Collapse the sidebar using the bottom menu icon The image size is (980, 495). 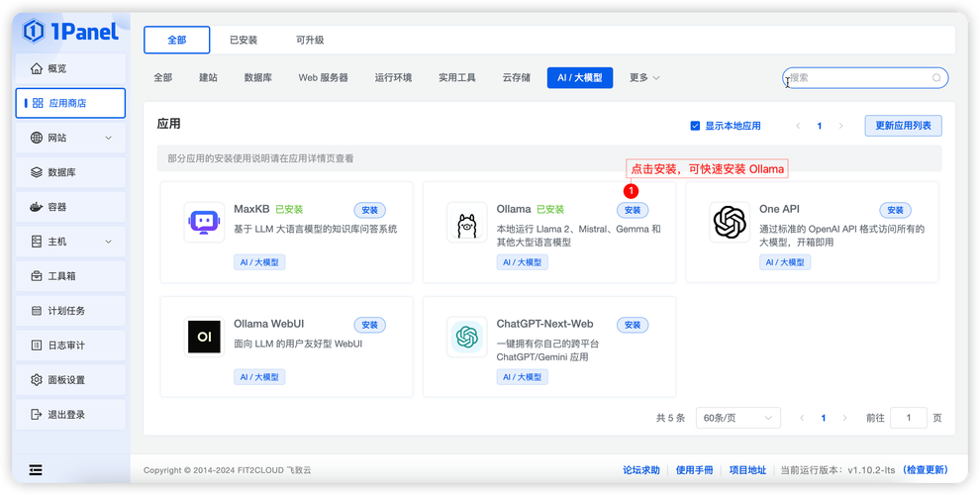(36, 470)
